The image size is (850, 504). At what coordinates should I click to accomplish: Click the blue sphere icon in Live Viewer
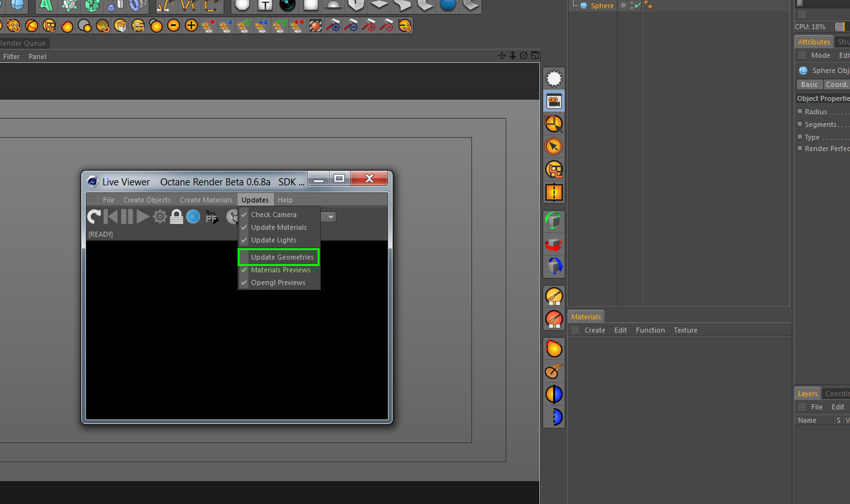(194, 217)
